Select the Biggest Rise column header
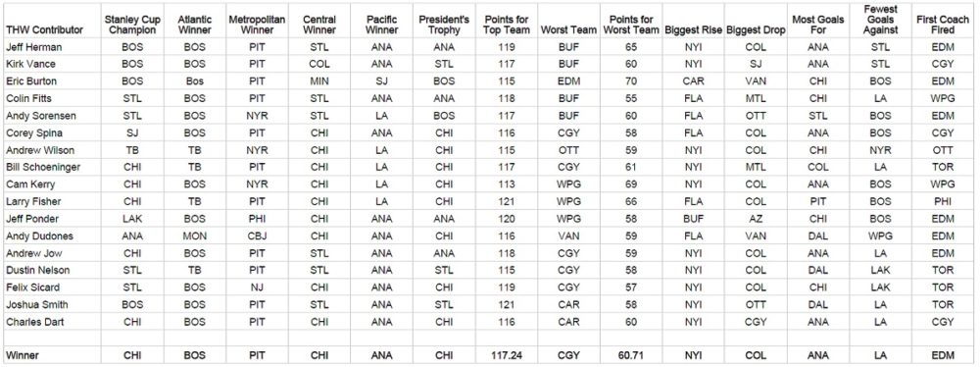980x367 pixels. 693,29
